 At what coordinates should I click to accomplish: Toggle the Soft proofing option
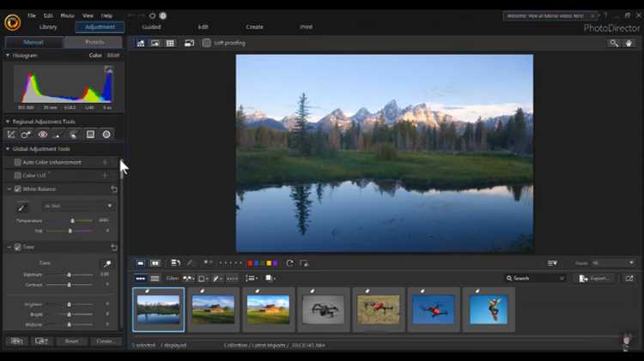click(207, 43)
